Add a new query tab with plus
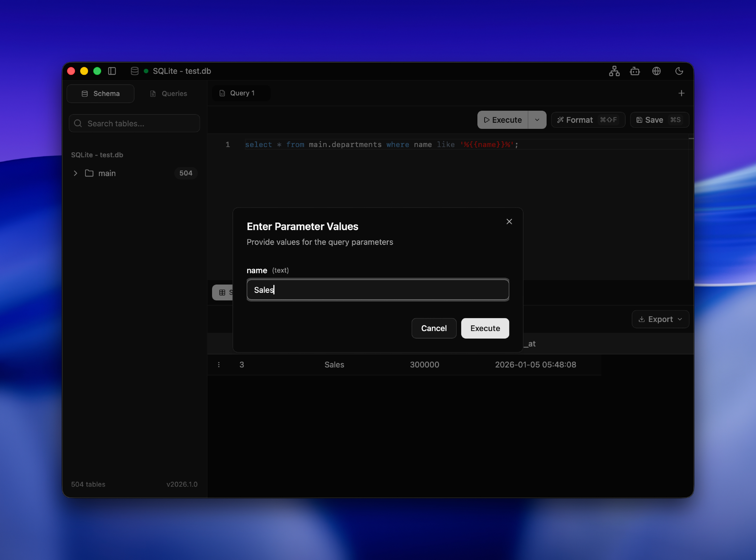Screen dimensions: 756x560 [x=681, y=93]
